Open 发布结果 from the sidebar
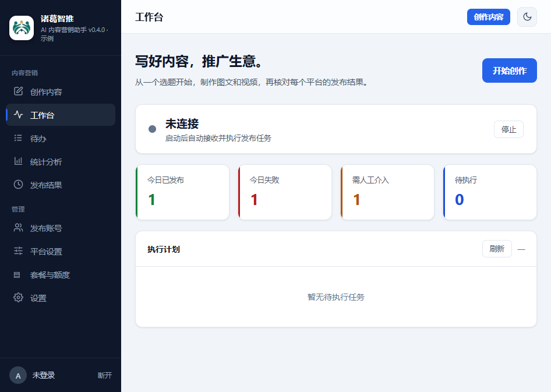 tap(61, 185)
